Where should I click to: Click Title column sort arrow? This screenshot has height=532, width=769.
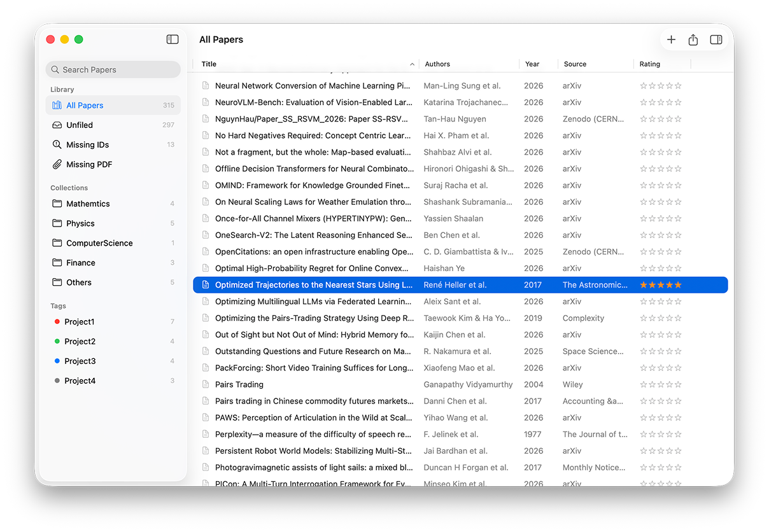(x=412, y=64)
